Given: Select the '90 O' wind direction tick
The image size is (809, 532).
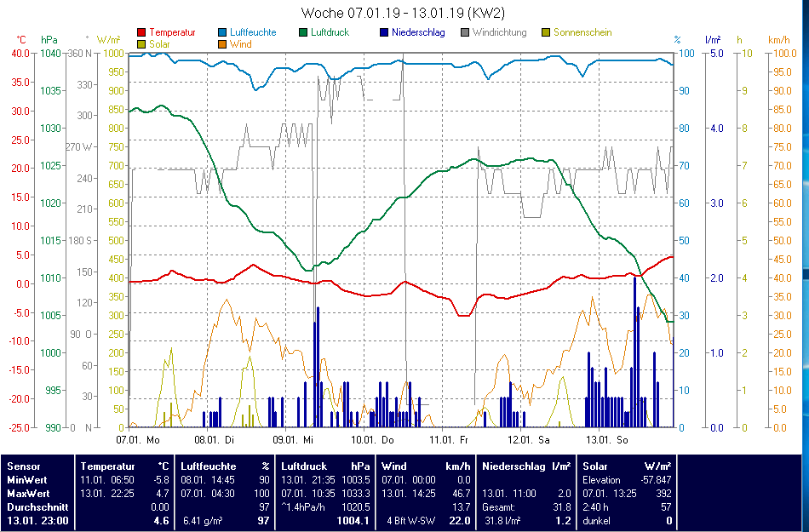Looking at the screenshot, I should [x=81, y=334].
